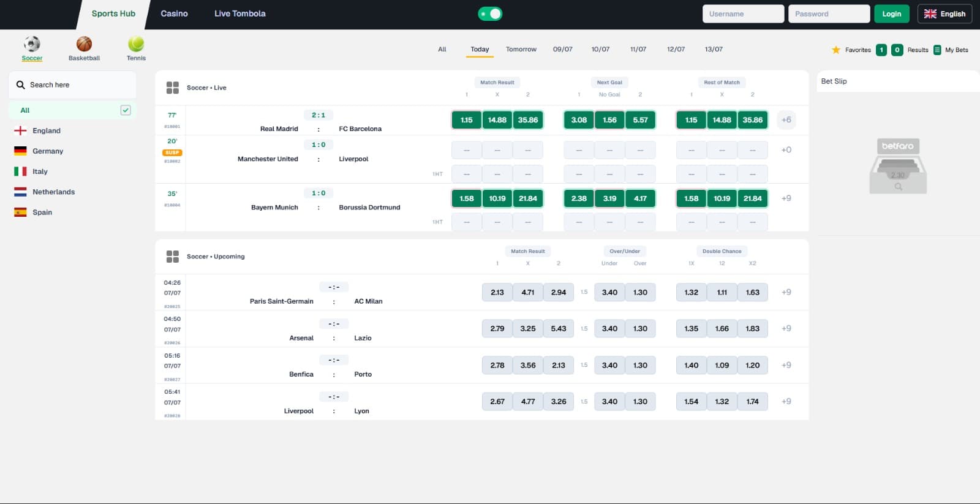Select the 10/07 date tab
This screenshot has width=980, height=504.
tap(600, 50)
